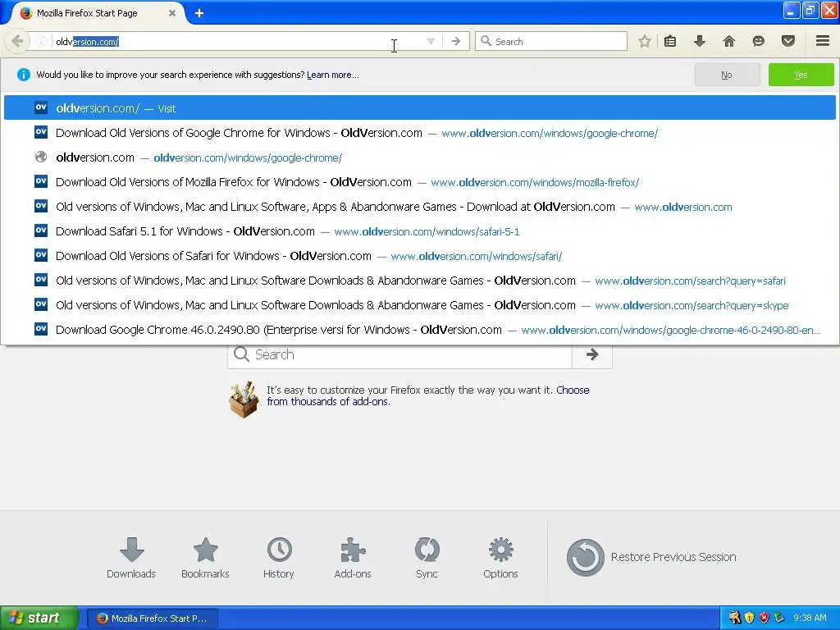Go to the Home page icon
Viewport: 840px width, 630px height.
pyautogui.click(x=729, y=41)
